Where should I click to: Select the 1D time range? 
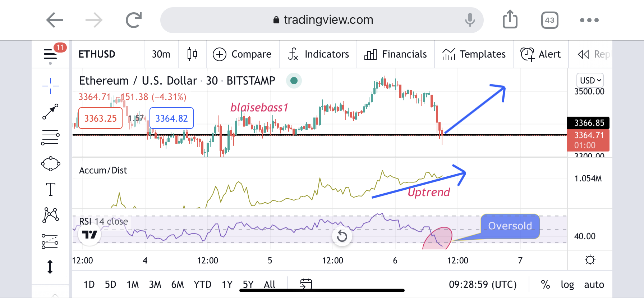[x=89, y=285]
